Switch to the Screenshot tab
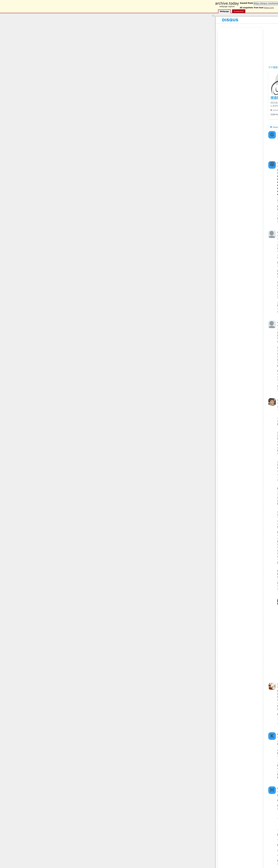This screenshot has height=868, width=278. click(x=238, y=11)
